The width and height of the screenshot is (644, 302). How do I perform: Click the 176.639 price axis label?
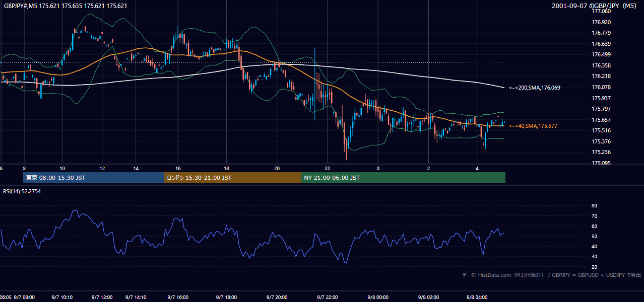601,44
